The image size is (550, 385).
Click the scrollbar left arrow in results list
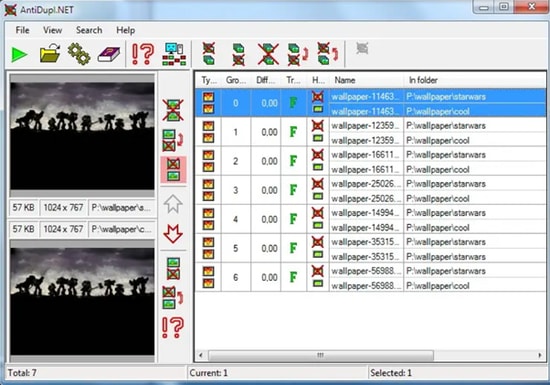[x=201, y=356]
